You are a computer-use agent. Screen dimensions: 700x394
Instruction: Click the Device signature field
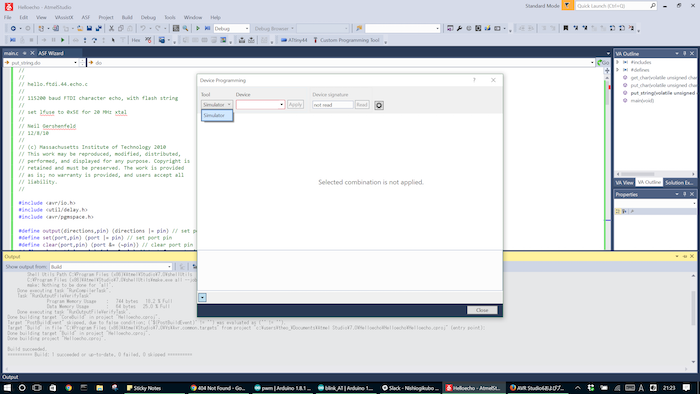point(333,105)
